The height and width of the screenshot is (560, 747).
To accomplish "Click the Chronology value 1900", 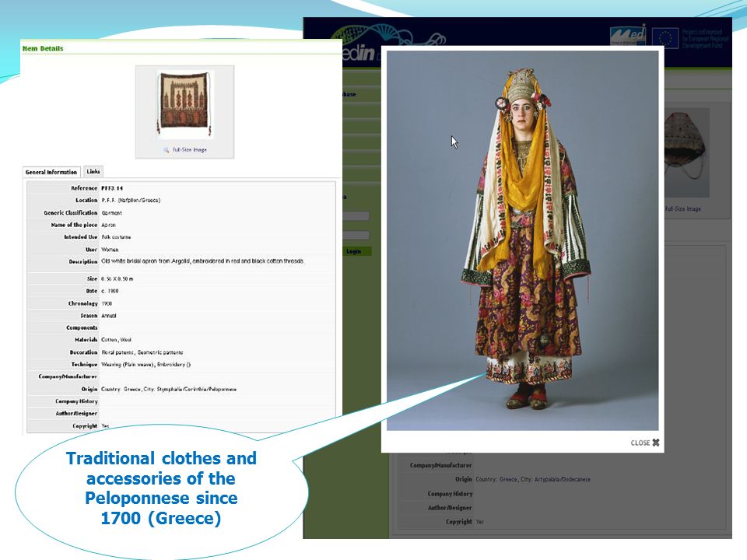I will click(107, 303).
